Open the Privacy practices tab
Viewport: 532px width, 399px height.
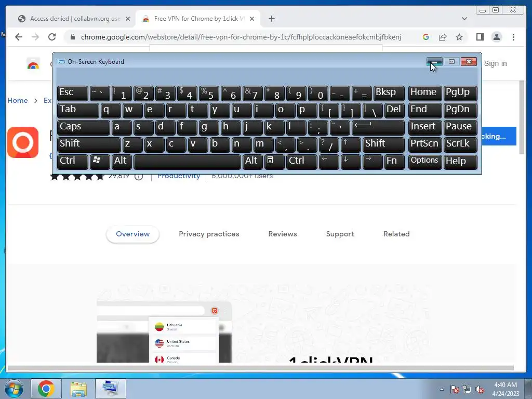[x=209, y=234]
